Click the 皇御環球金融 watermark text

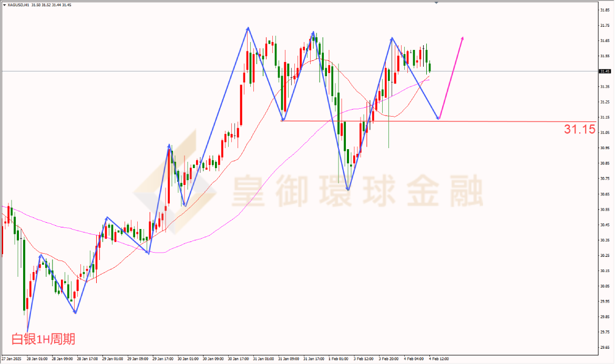click(358, 191)
